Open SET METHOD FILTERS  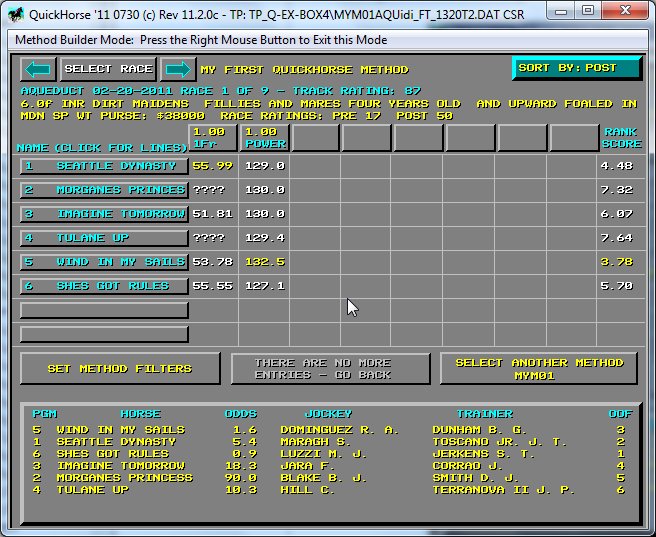click(120, 369)
